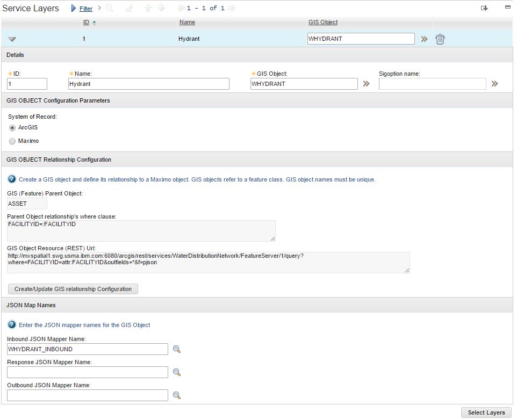
Task: Select the ArcGIS system of record
Action: tap(12, 127)
